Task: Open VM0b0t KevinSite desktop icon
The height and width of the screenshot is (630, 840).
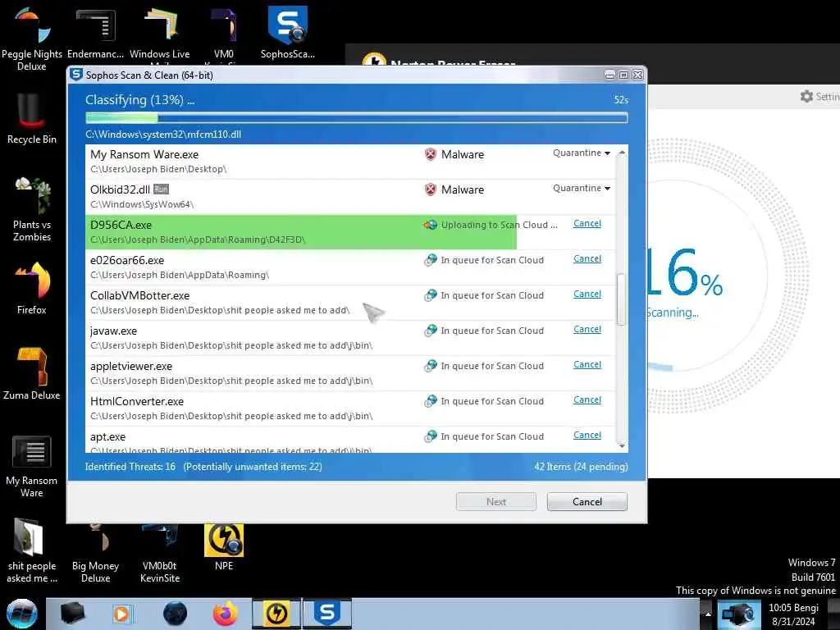Action: coord(160,555)
